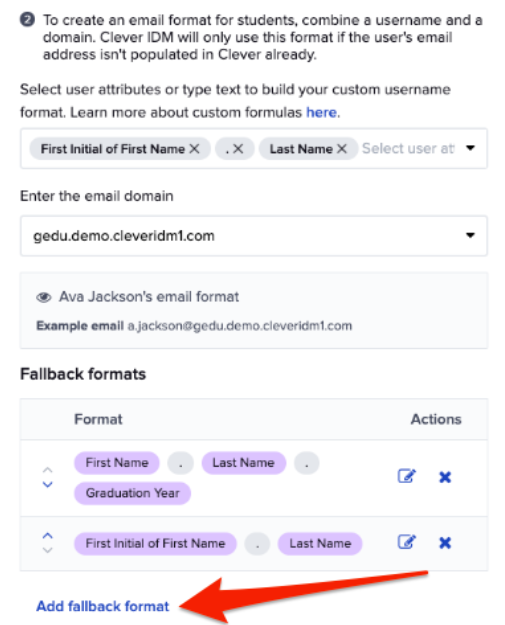Move the First Initial fallback format down
Screen dimensions: 505x625
coord(47,550)
